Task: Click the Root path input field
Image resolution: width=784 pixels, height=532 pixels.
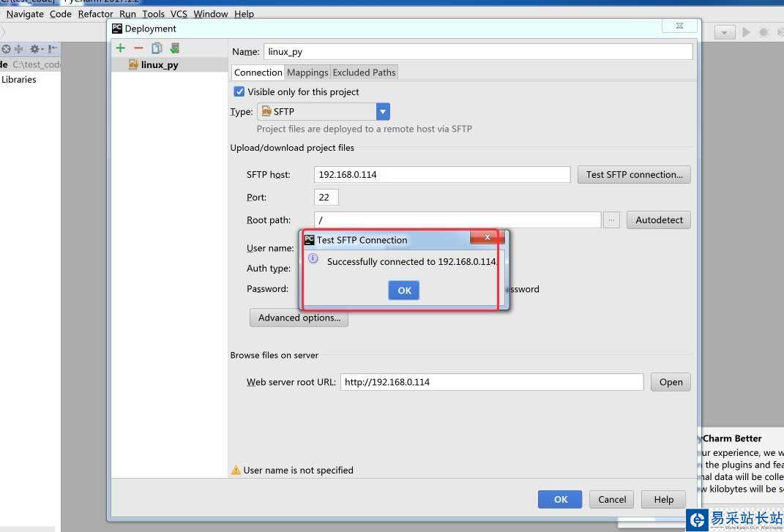Action: pyautogui.click(x=458, y=220)
